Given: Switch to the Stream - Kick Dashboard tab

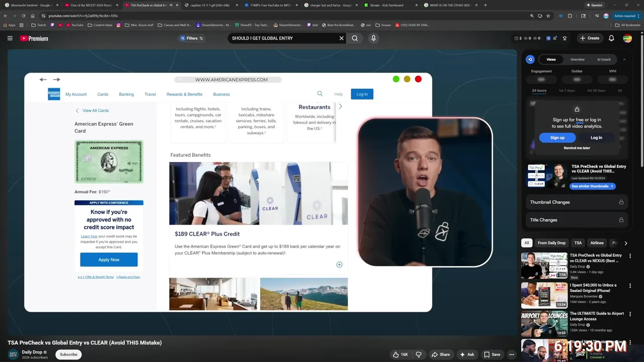Looking at the screenshot, I should 390,5.
